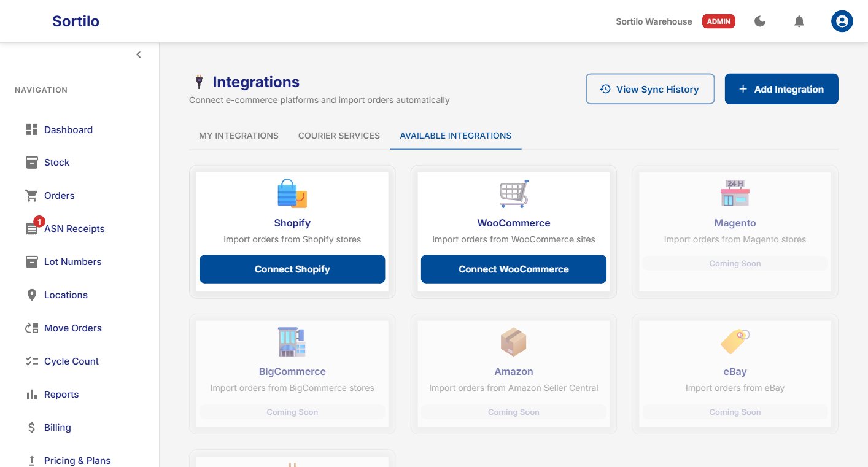868x467 pixels.
Task: Collapse the sidebar with the chevron arrow
Action: click(139, 55)
